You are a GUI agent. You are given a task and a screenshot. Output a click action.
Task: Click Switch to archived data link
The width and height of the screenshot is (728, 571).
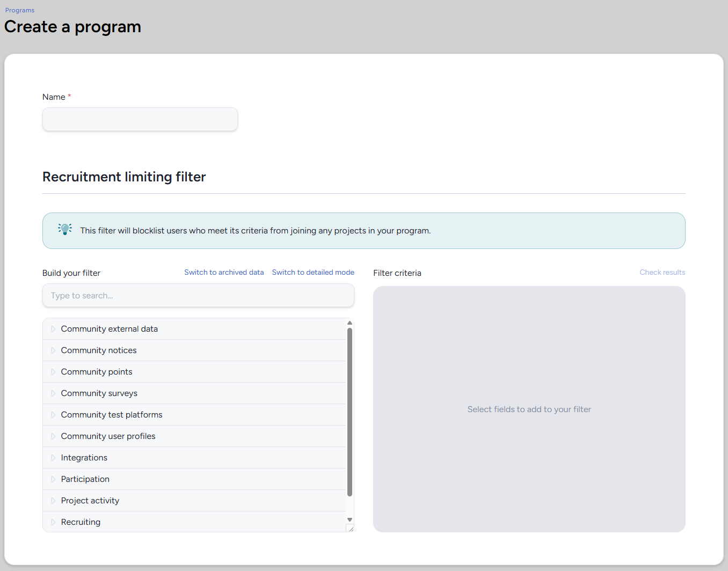pyautogui.click(x=224, y=272)
